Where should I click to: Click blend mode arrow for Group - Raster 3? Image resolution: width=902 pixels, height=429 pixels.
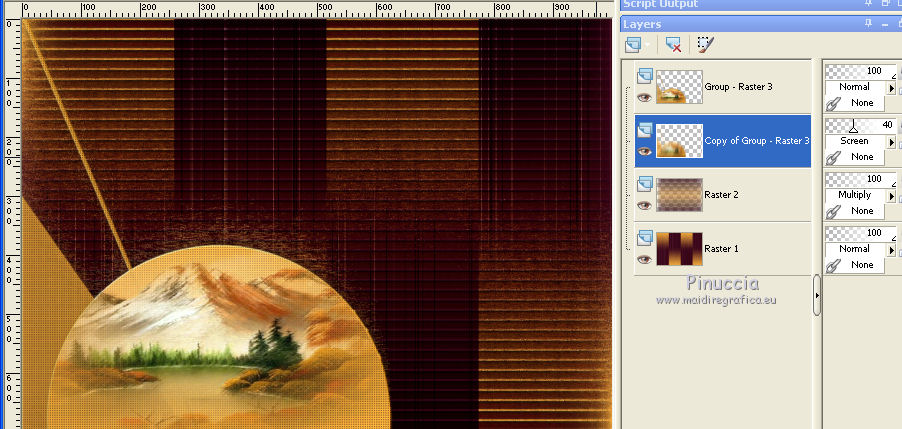(892, 88)
